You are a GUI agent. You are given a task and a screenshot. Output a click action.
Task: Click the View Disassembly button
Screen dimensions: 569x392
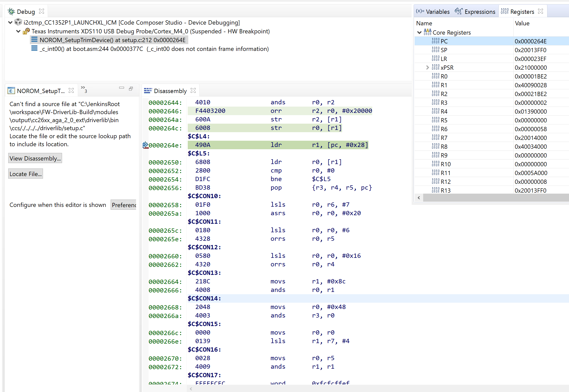[35, 158]
